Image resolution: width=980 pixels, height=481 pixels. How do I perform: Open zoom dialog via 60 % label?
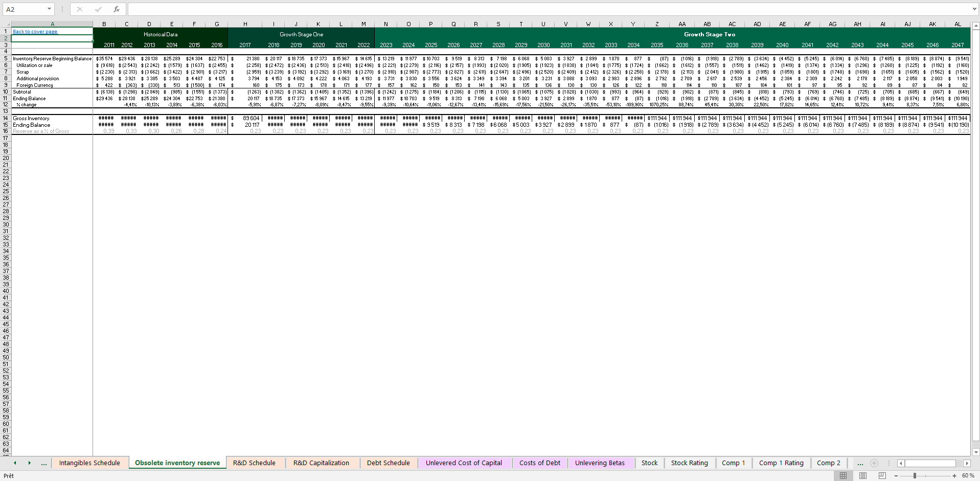click(968, 475)
